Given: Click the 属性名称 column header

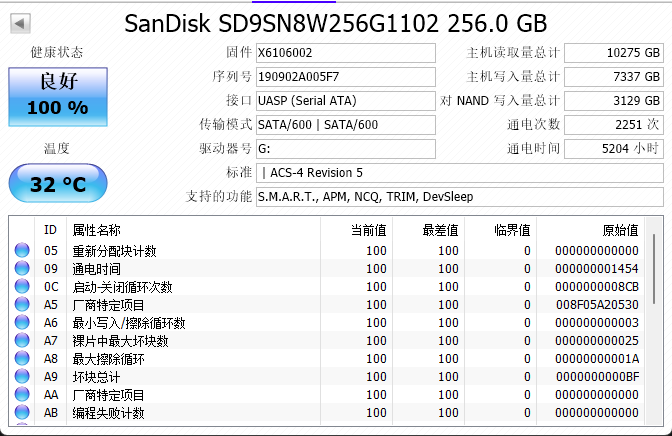Looking at the screenshot, I should [x=96, y=229].
